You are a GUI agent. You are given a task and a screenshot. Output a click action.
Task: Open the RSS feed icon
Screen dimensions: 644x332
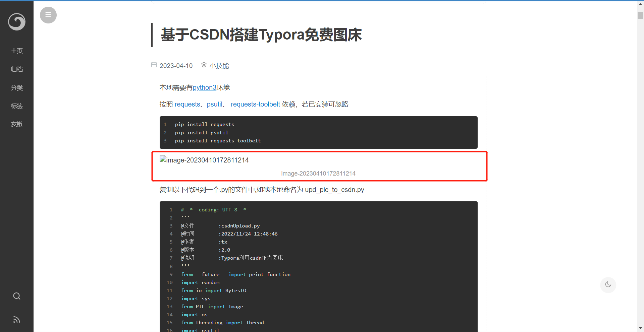[17, 320]
